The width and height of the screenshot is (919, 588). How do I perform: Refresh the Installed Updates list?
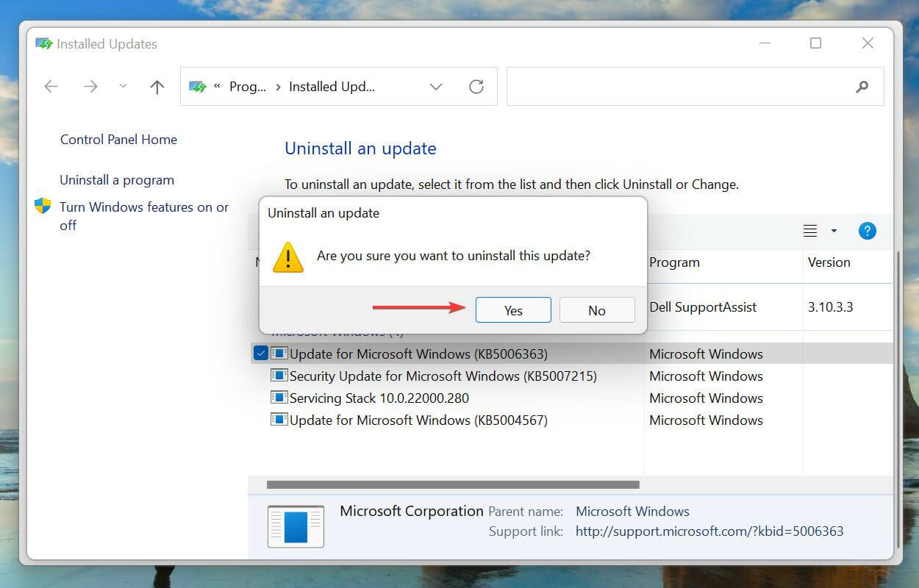pyautogui.click(x=476, y=86)
